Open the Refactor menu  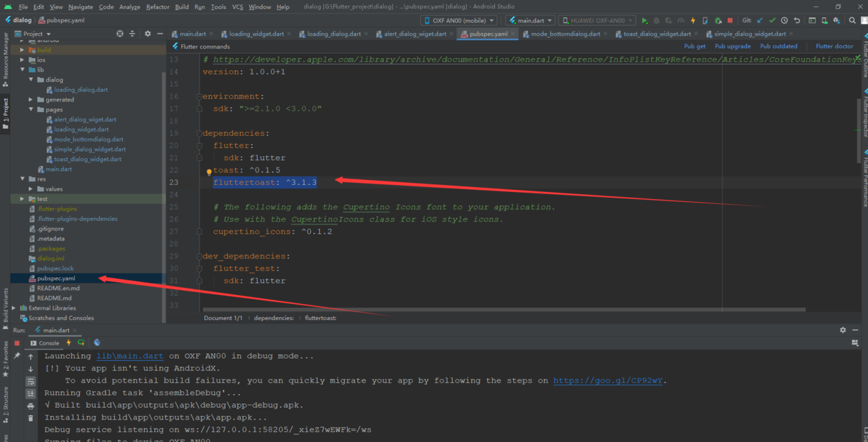pyautogui.click(x=157, y=7)
